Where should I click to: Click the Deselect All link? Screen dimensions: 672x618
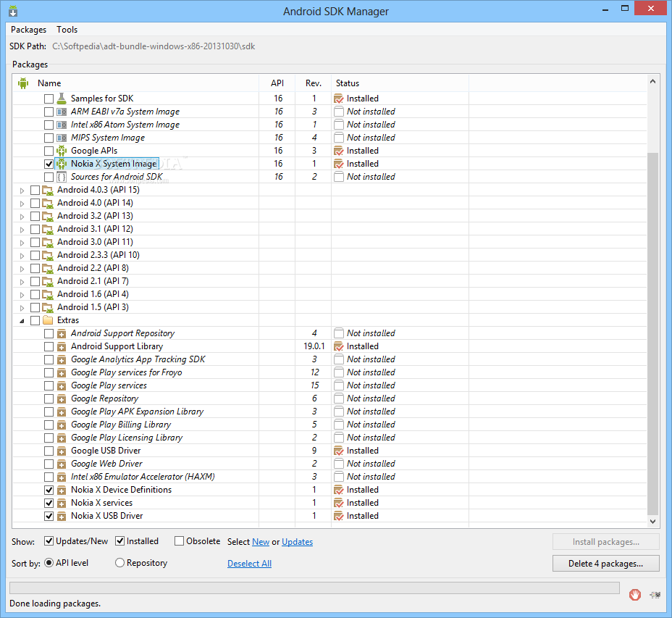click(249, 564)
